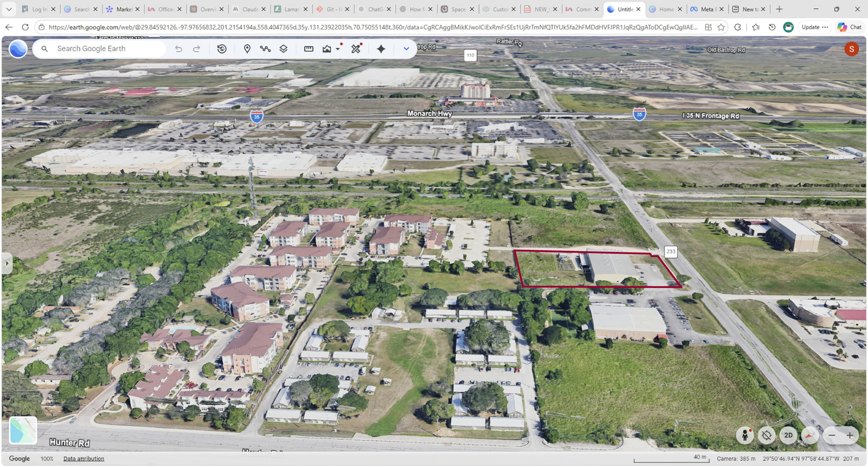
Task: Click the Monarch Hwy map label
Action: (429, 113)
